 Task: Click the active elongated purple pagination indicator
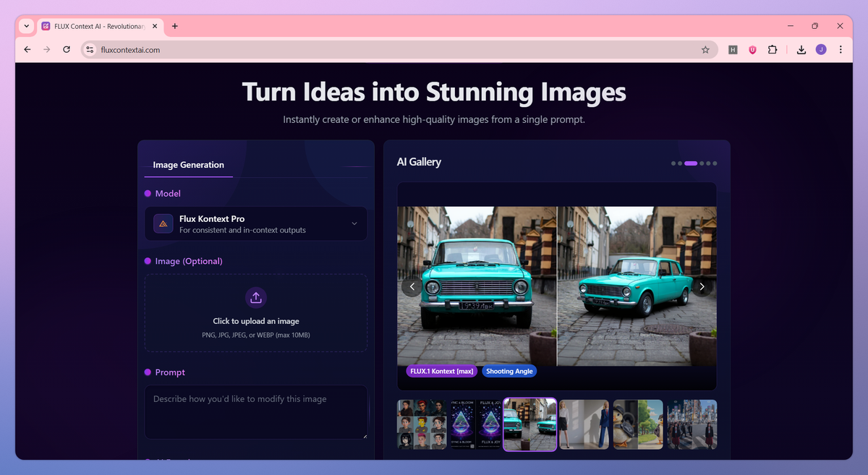691,163
